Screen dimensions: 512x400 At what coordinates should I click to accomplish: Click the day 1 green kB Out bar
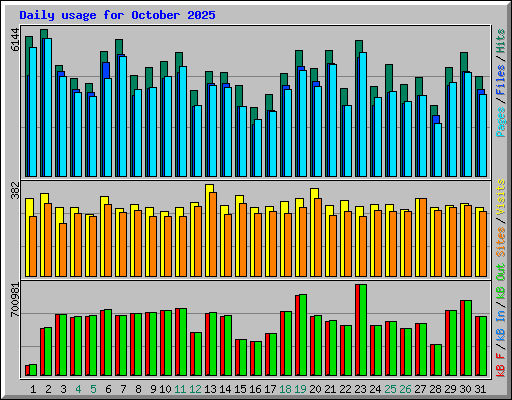[x=33, y=370]
